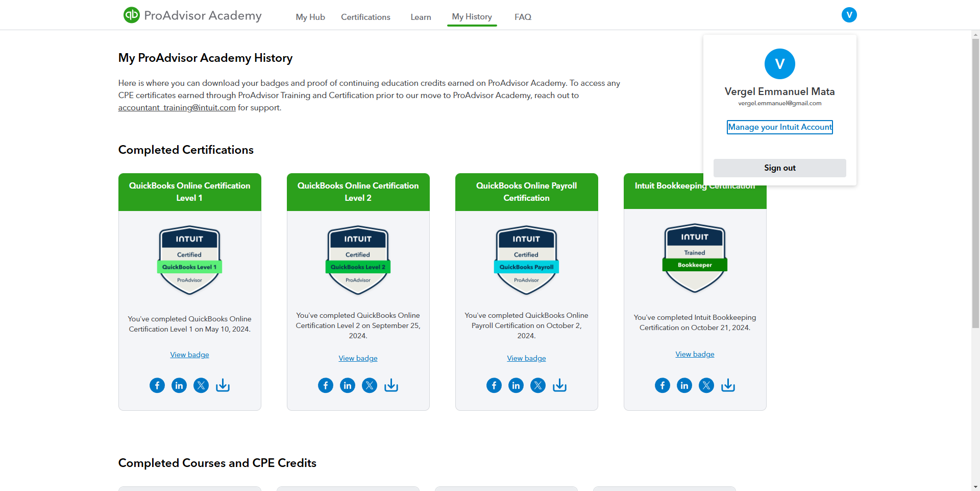Click the scrollbar up arrow
This screenshot has height=491, width=980.
click(975, 35)
